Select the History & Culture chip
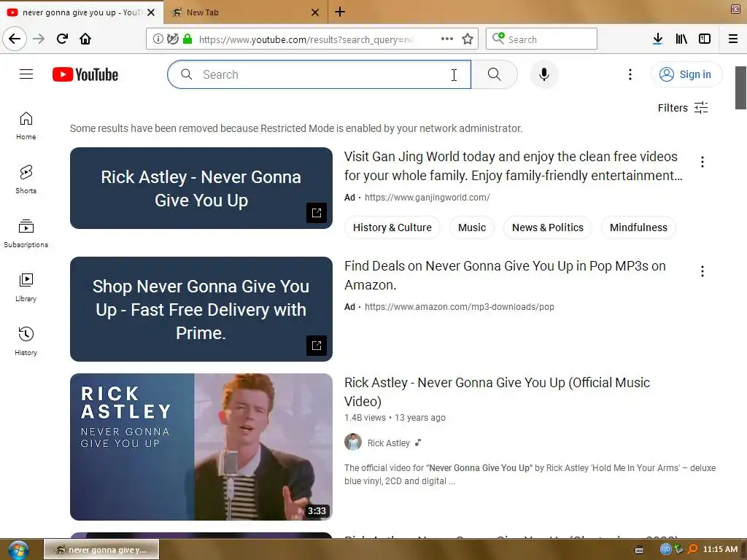 tap(392, 227)
